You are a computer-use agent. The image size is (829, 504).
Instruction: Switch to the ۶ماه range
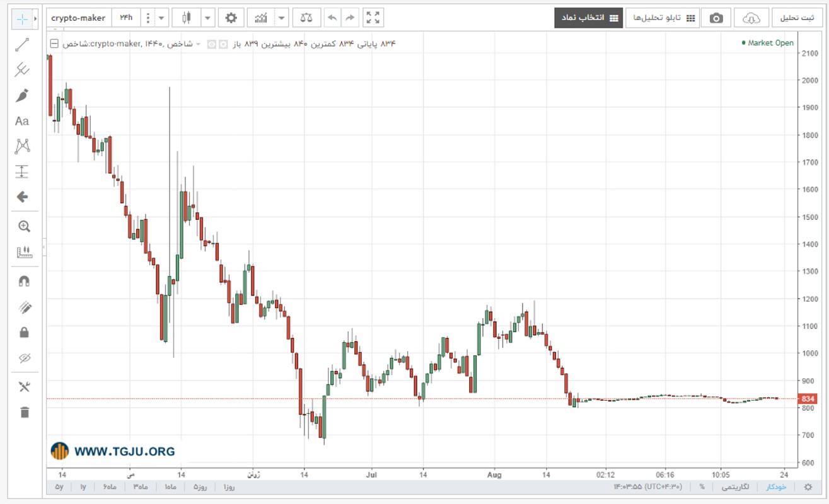(110, 487)
